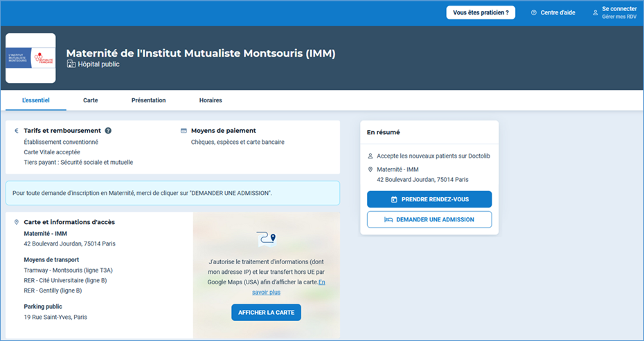Click the En résumé card heading
This screenshot has width=644, height=341.
tap(383, 132)
